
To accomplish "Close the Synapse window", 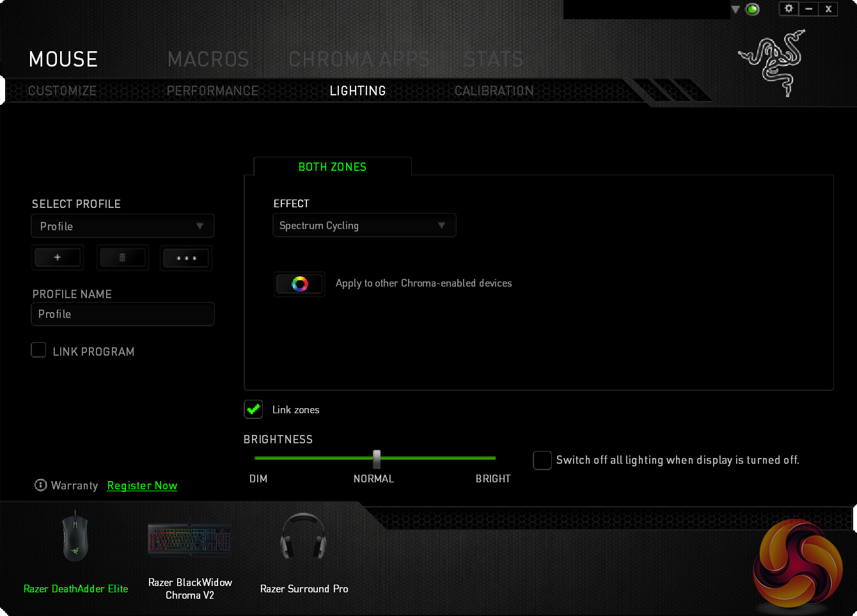I will [828, 8].
